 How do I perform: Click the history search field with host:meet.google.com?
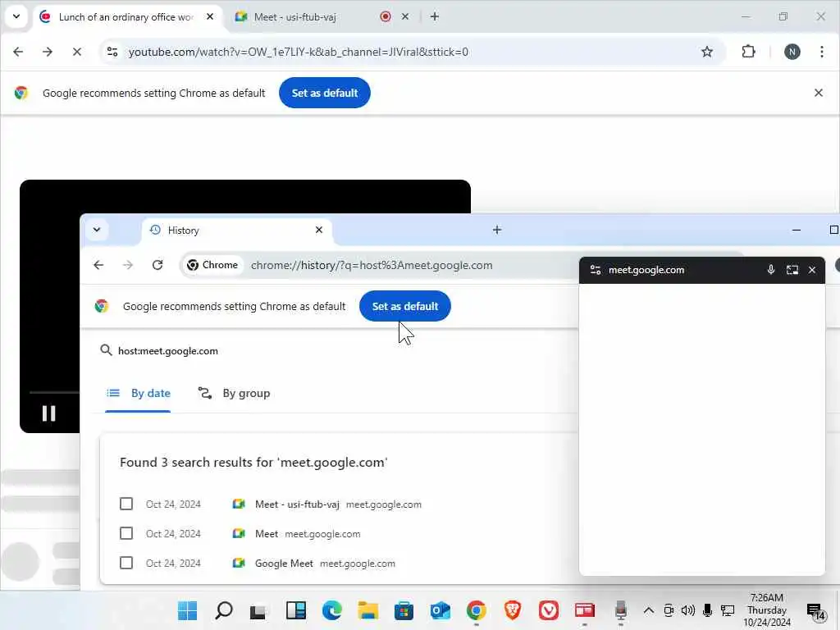(x=167, y=351)
